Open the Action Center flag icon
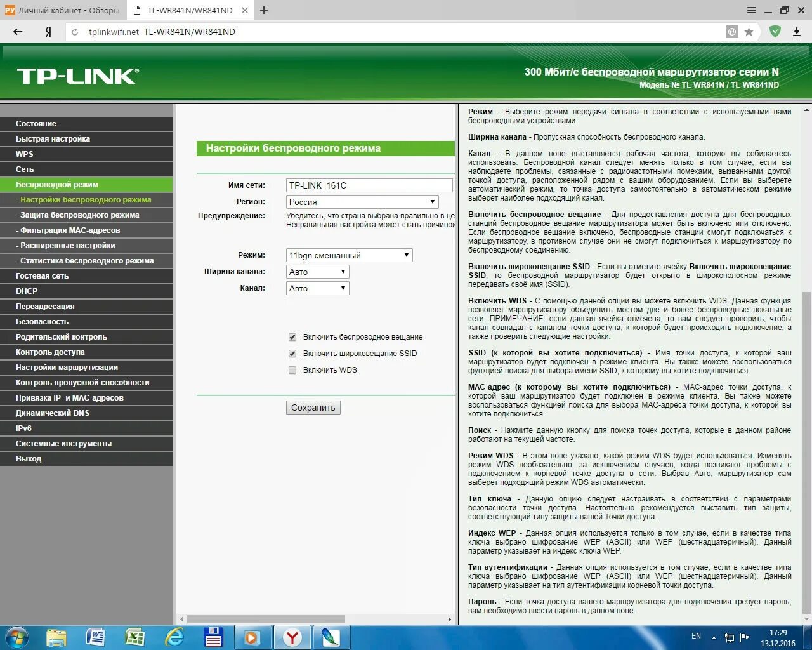This screenshot has height=650, width=812. click(745, 637)
